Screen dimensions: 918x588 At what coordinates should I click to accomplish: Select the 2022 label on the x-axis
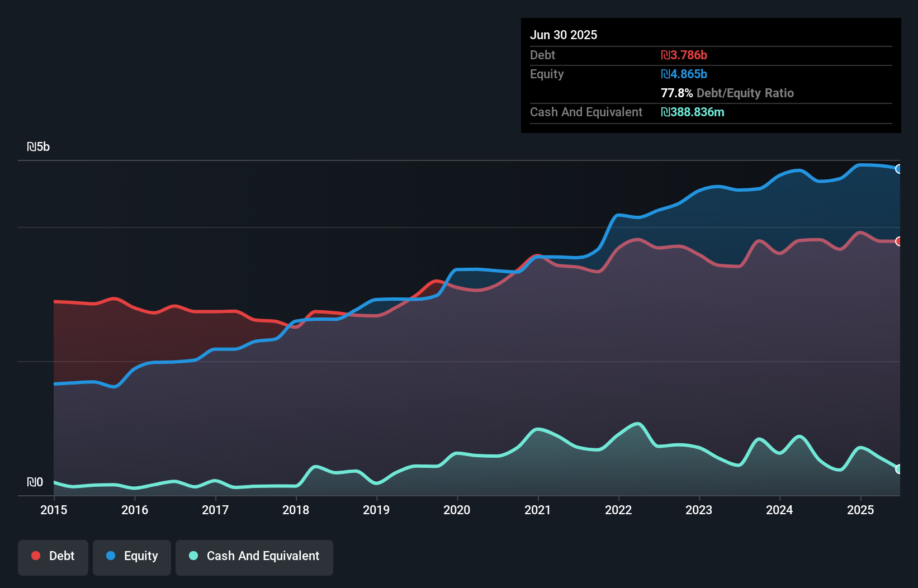[x=618, y=510]
